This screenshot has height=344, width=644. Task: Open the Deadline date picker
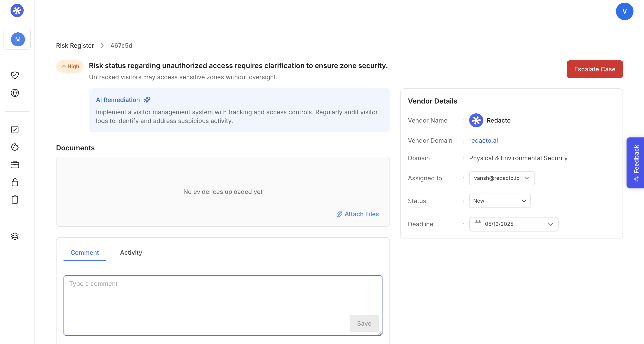[x=513, y=224]
